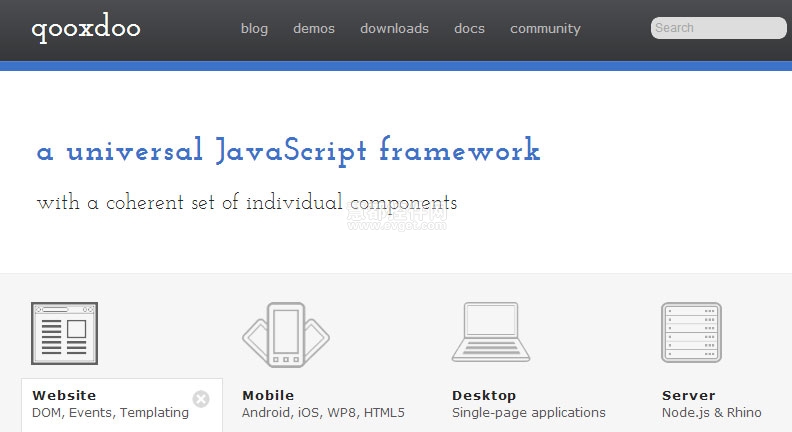Click 'a universal JavaScript framework' headline
The width and height of the screenshot is (792, 432).
[288, 151]
